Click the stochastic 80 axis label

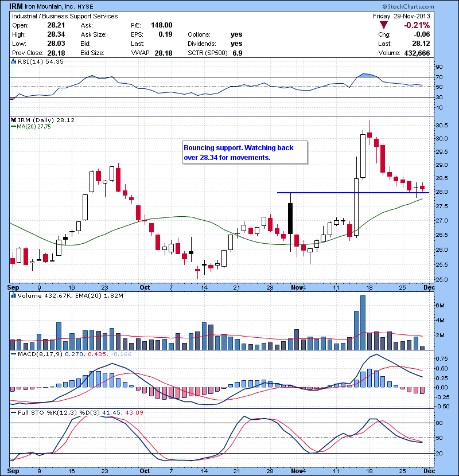[439, 423]
